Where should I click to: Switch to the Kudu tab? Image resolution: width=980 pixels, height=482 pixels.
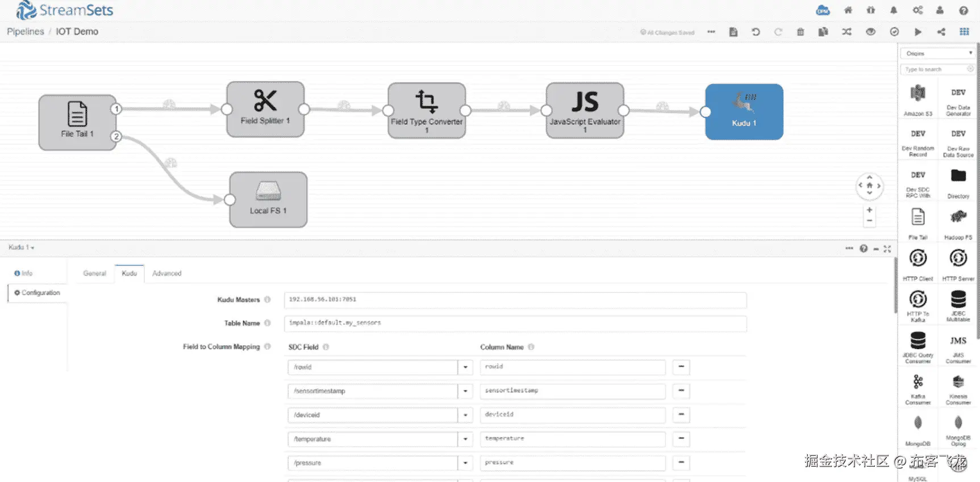coord(130,274)
